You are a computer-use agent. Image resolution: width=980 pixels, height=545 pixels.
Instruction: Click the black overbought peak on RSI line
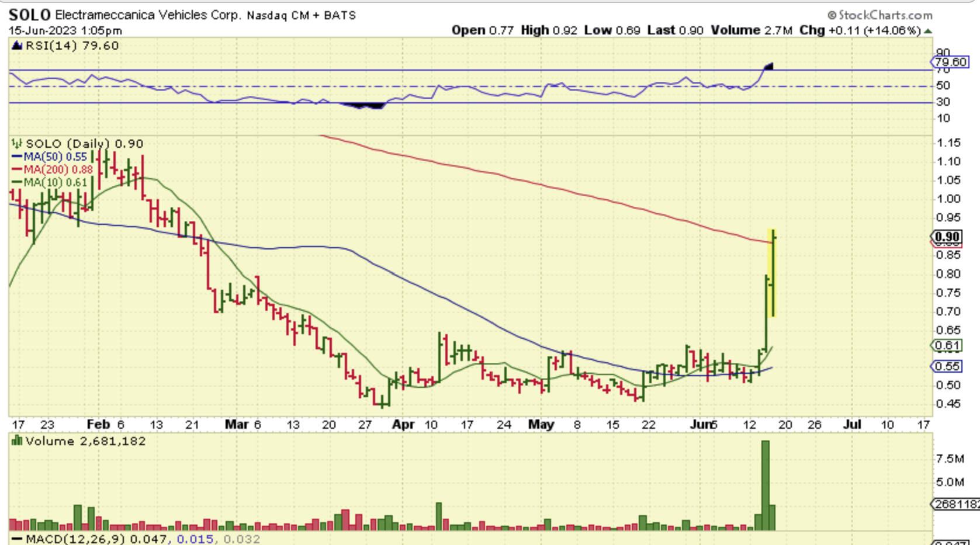(769, 67)
